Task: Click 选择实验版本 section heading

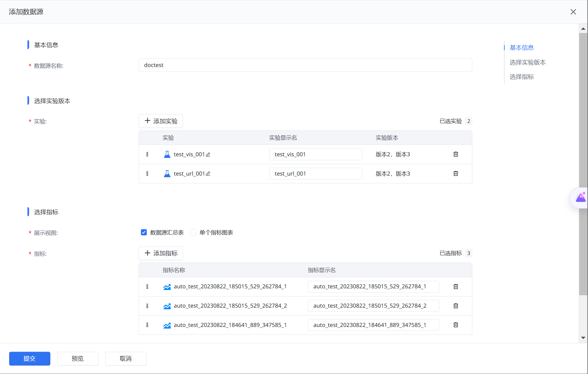Action: (52, 101)
